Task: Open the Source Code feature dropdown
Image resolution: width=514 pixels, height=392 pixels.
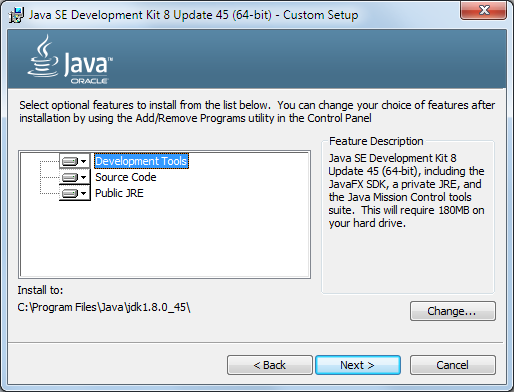Action: [75, 177]
